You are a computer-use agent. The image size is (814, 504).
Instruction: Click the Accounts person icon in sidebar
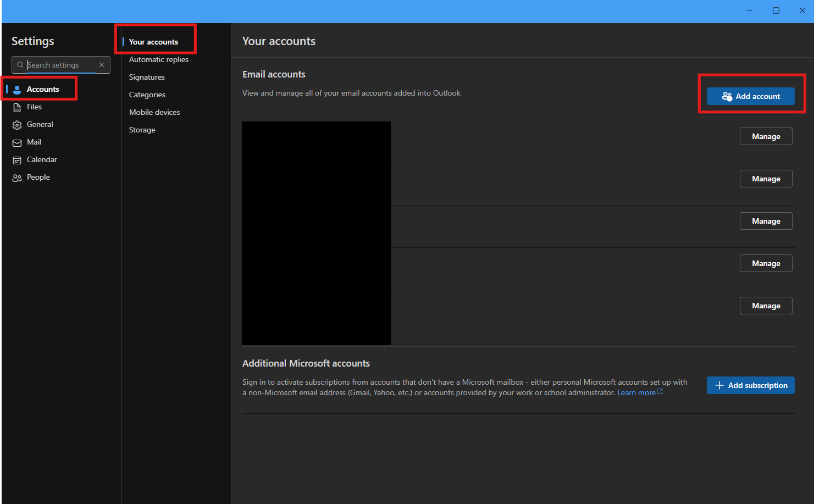[17, 90]
